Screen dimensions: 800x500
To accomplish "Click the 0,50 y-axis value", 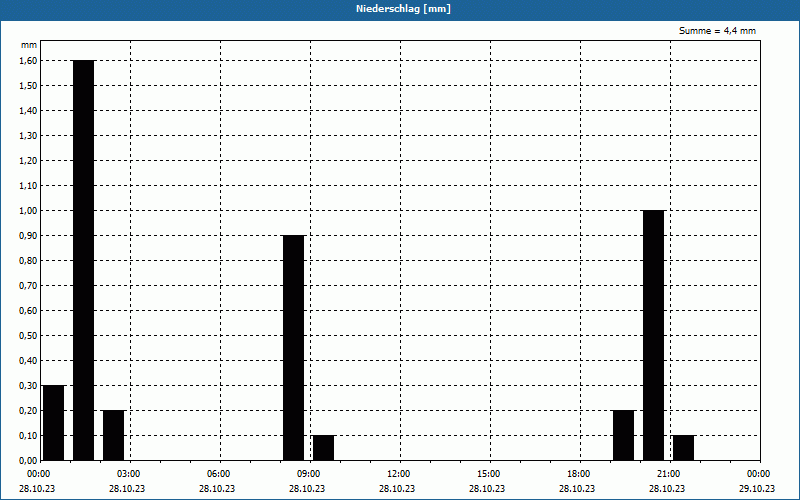I will pos(28,336).
